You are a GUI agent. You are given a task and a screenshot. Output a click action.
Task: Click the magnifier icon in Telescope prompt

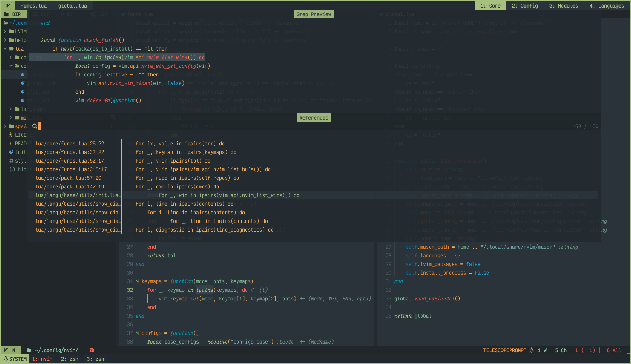(x=34, y=126)
